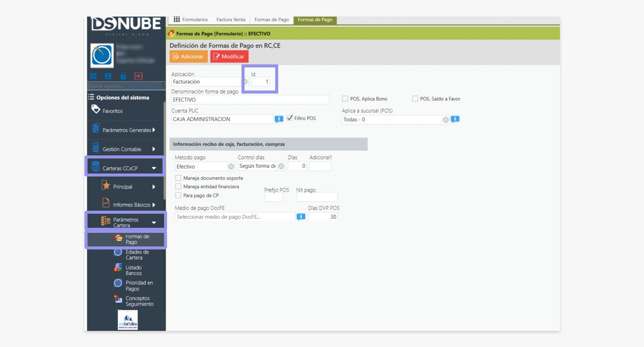Click the red logout arrow icon

(x=138, y=76)
